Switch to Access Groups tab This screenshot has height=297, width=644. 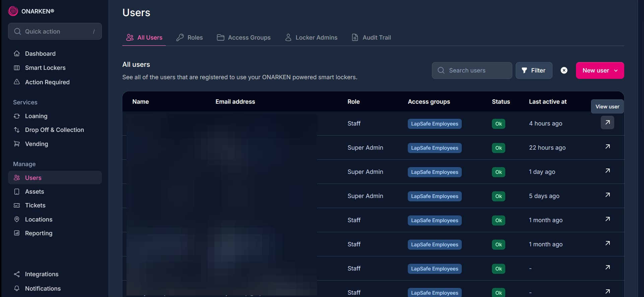pyautogui.click(x=244, y=38)
